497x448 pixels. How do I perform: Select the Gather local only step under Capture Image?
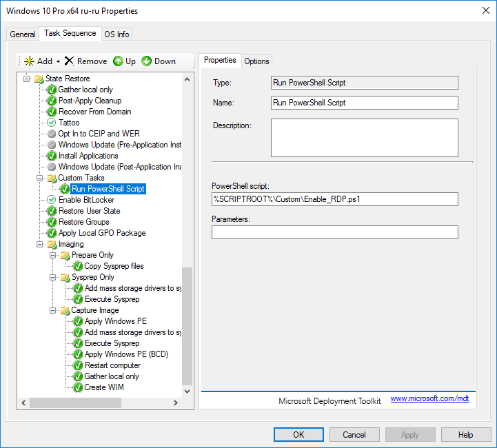click(112, 377)
